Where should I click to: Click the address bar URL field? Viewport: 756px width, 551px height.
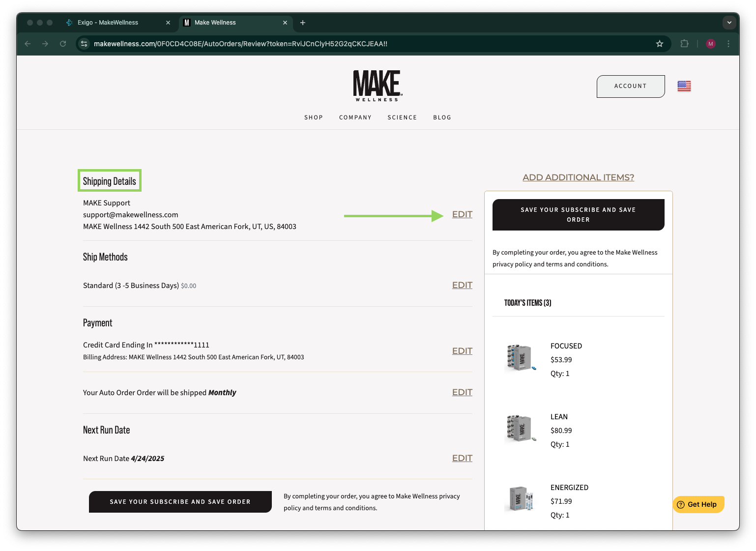tap(374, 44)
